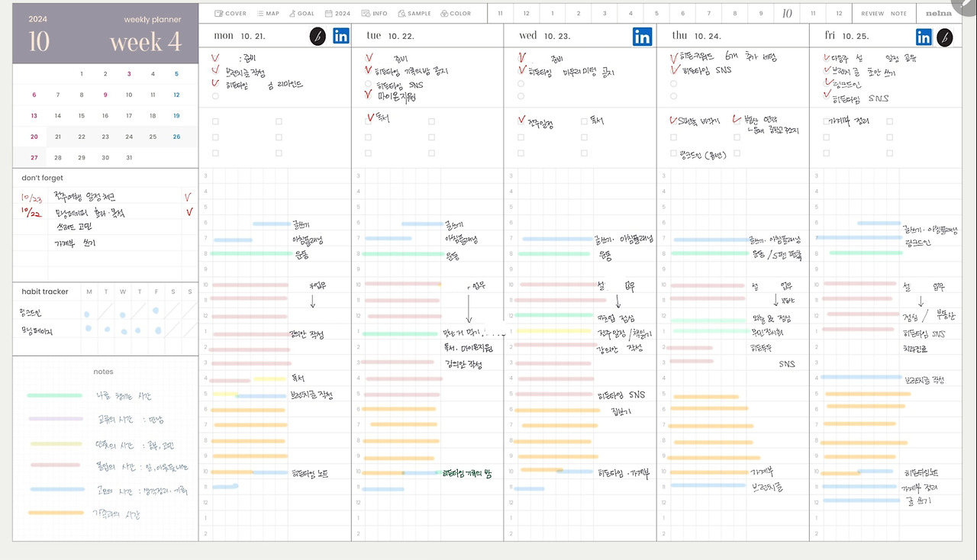This screenshot has height=560, width=977.
Task: Click Monday's black brunch pen icon
Action: (x=318, y=36)
